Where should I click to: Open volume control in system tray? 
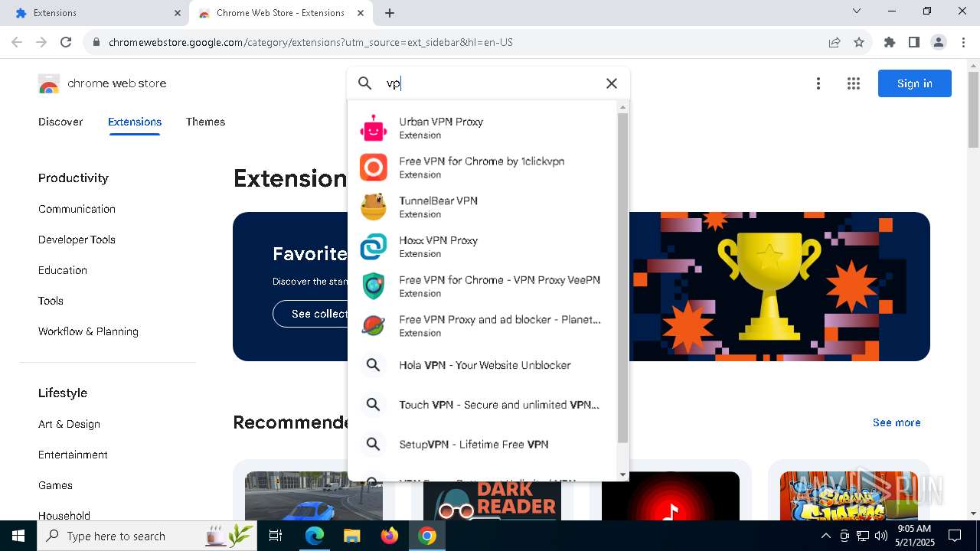click(x=881, y=536)
